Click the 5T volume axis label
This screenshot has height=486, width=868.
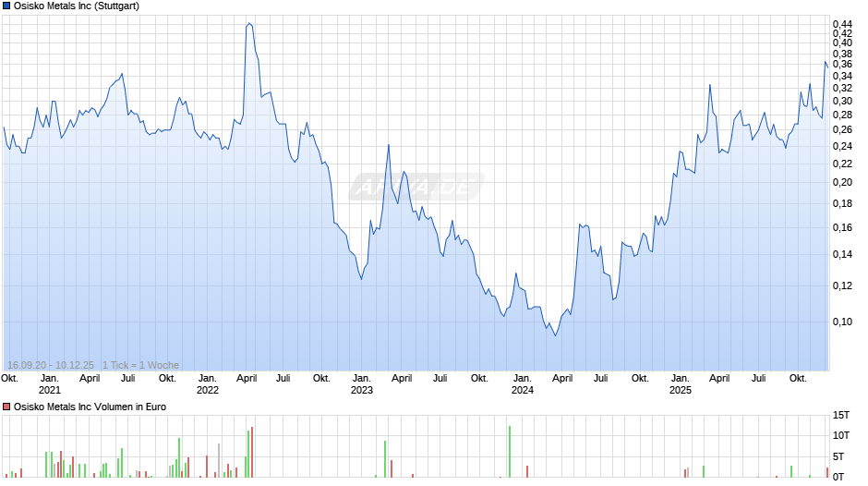click(838, 456)
